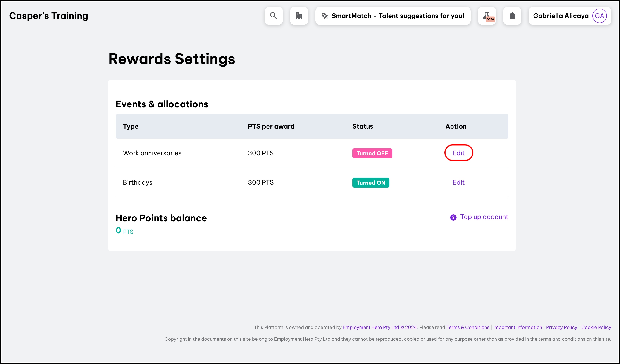Screen dimensions: 620x364
Task: Click the search magnifier icon
Action: tap(274, 16)
